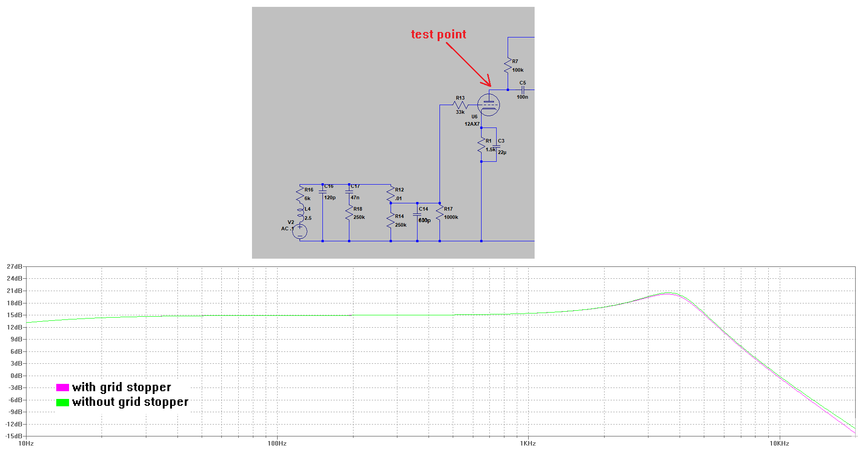Click the '33k' value of R13

pos(460,112)
